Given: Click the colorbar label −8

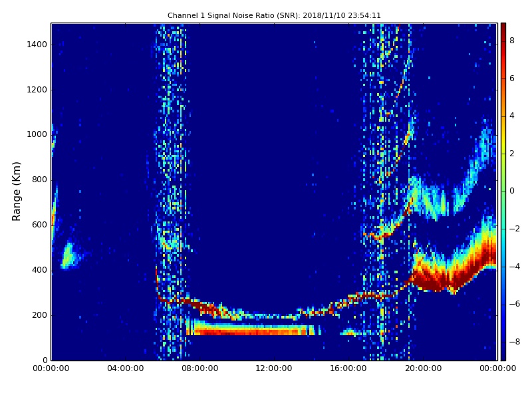Looking at the screenshot, I should [515, 342].
